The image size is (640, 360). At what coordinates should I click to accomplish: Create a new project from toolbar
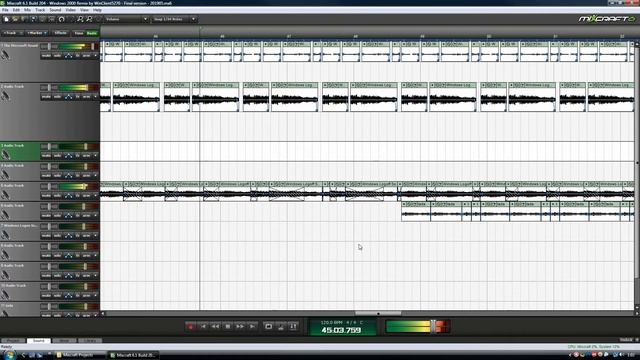pyautogui.click(x=6, y=19)
